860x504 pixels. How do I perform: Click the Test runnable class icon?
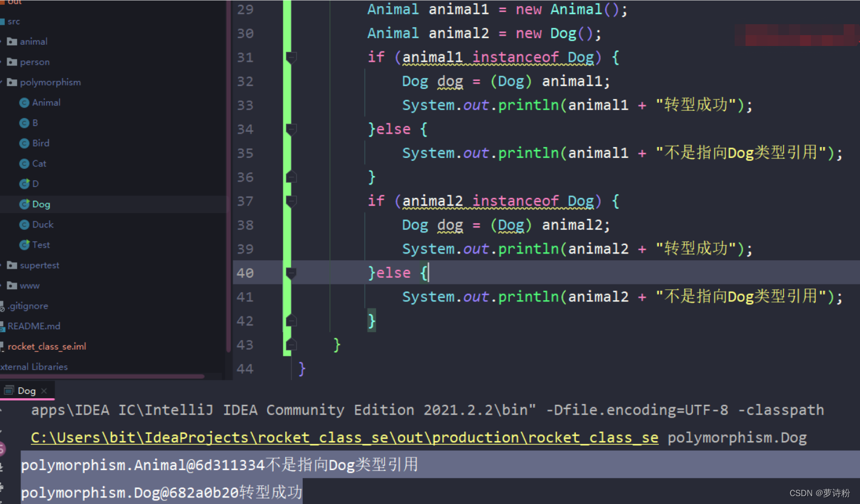coord(24,245)
